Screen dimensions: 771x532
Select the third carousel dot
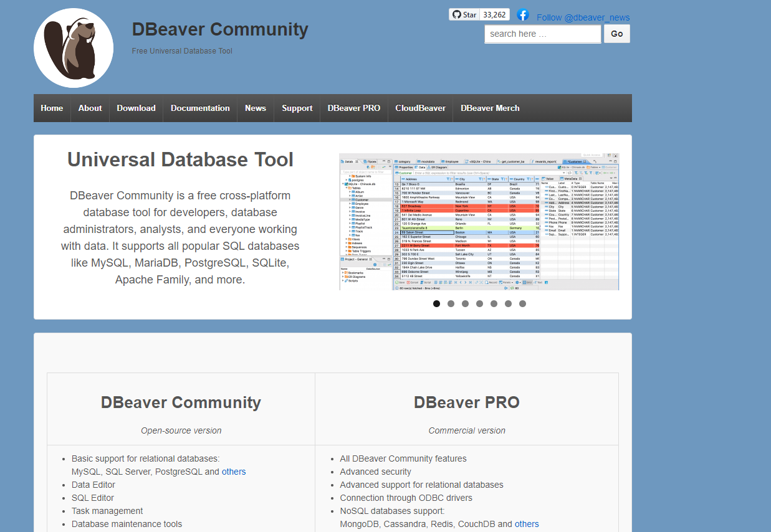(465, 304)
